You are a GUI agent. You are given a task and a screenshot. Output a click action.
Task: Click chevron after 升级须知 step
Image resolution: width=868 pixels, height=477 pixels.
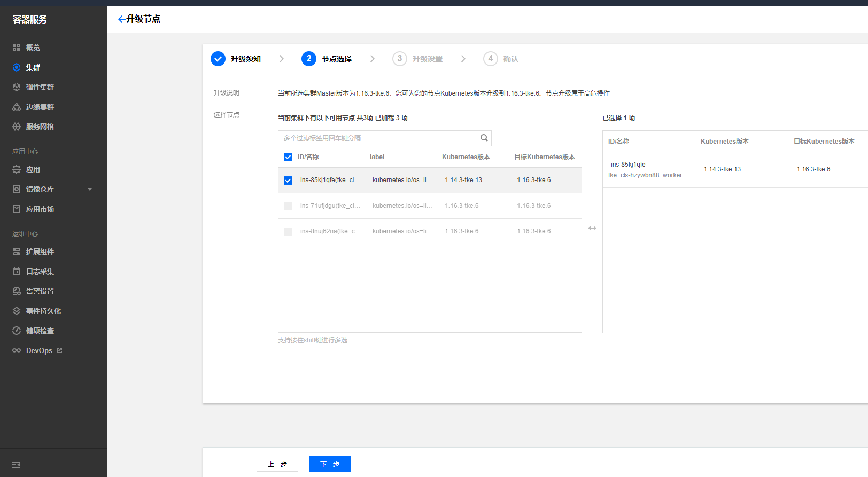click(x=282, y=59)
